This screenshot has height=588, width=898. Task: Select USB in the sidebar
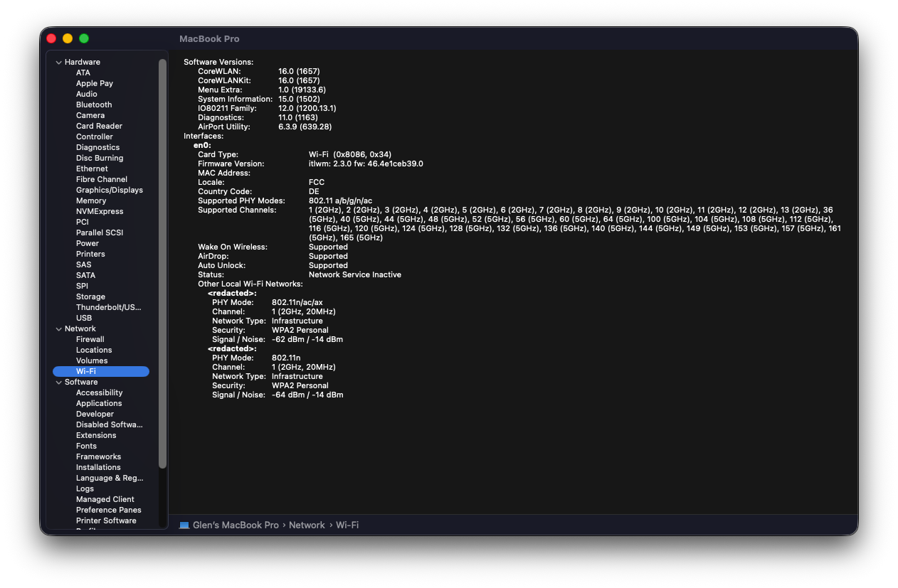[84, 318]
